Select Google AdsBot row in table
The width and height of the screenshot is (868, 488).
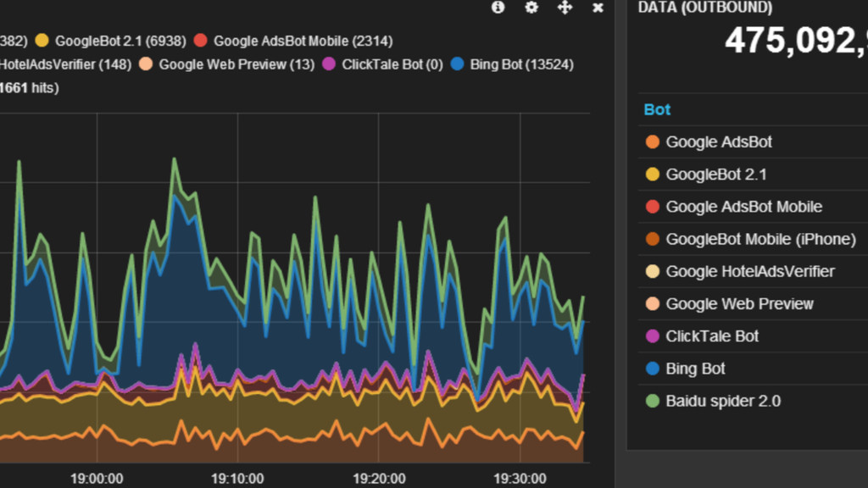(x=753, y=142)
